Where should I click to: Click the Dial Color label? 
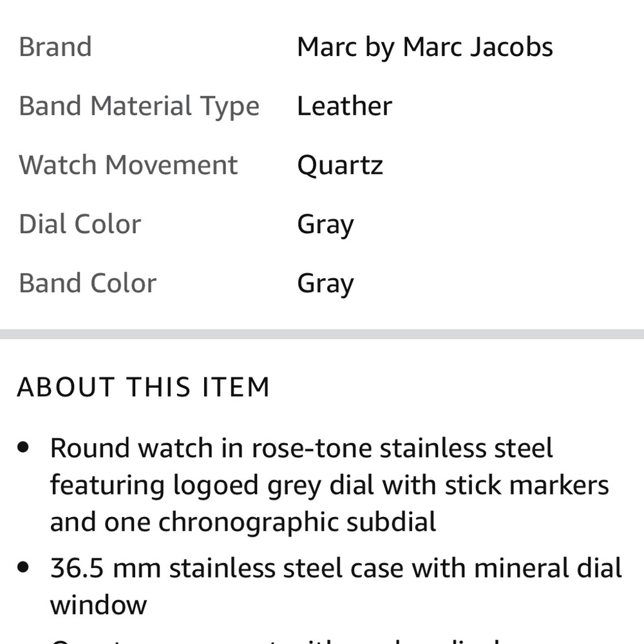[x=80, y=224]
